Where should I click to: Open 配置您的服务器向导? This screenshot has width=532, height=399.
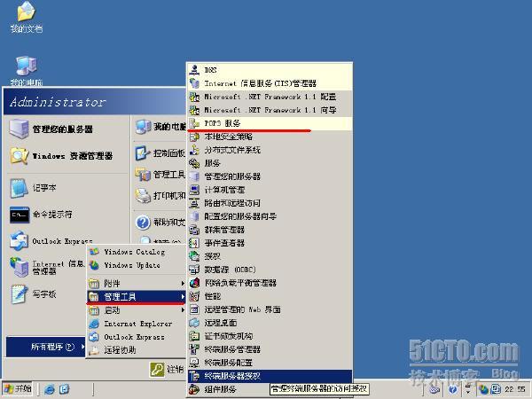click(x=270, y=216)
